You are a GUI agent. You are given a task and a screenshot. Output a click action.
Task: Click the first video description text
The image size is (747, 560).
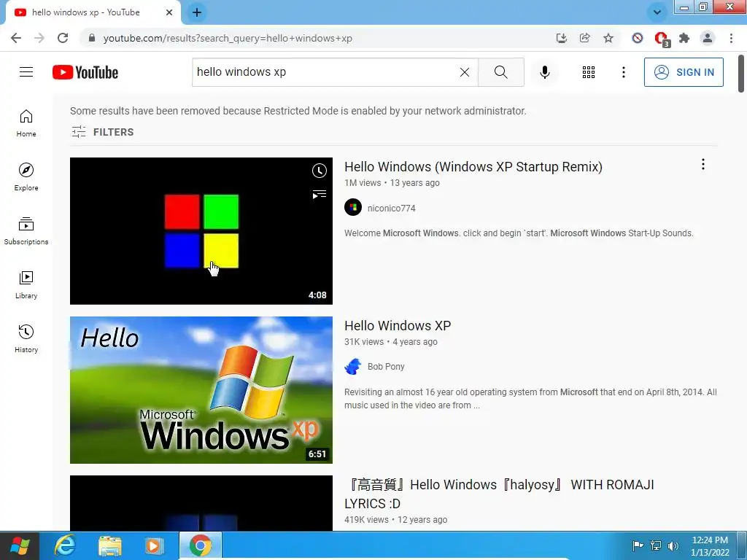[x=519, y=233]
